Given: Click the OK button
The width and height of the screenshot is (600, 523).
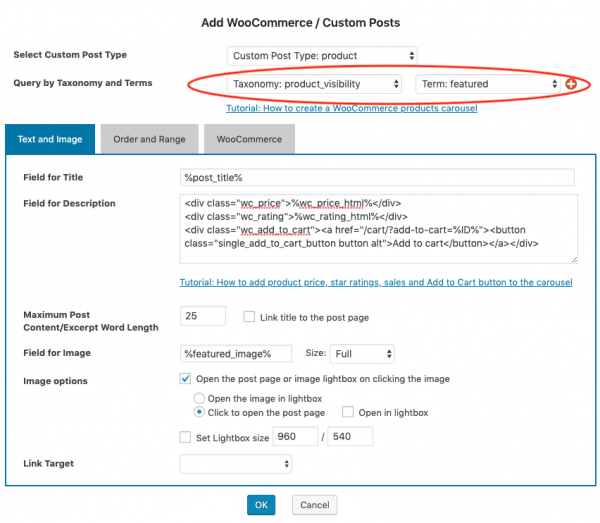Looking at the screenshot, I should pyautogui.click(x=260, y=505).
